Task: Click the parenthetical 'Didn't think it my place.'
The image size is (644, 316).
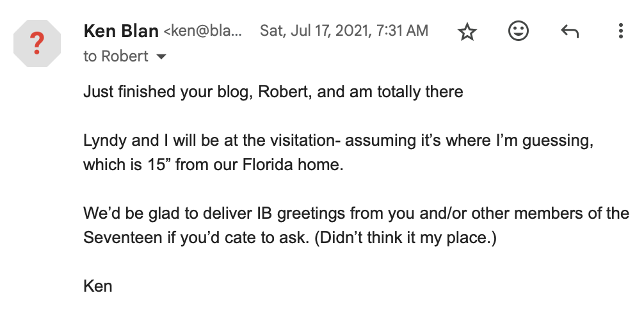Action: pos(405,237)
